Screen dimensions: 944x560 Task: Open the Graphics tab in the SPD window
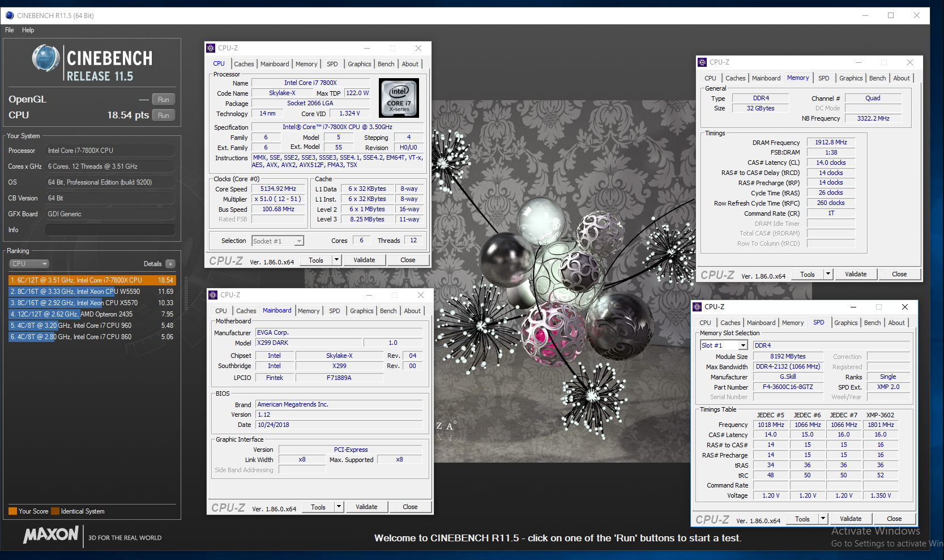tap(846, 323)
